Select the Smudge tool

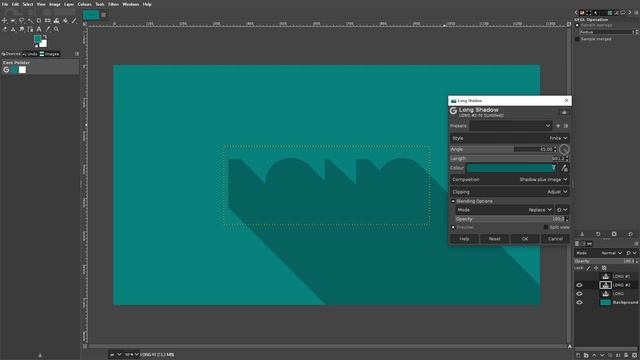coord(22,29)
